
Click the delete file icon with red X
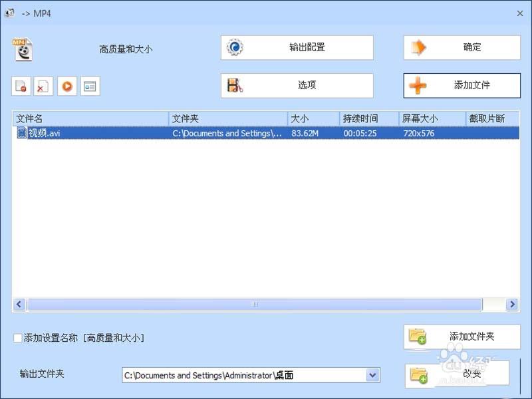(x=44, y=86)
